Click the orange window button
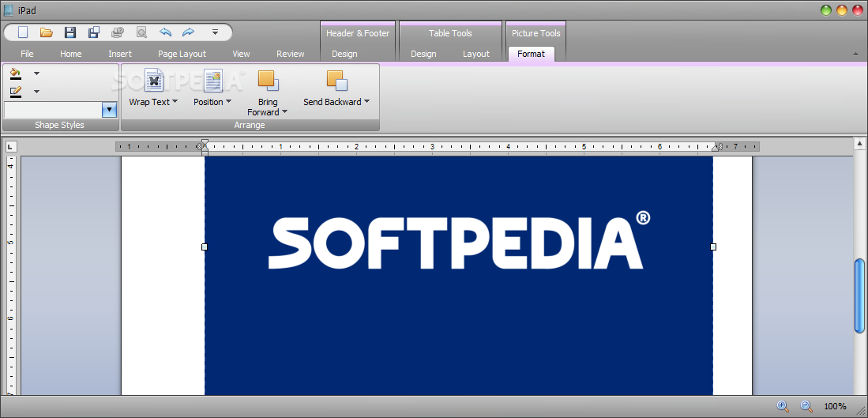Image resolution: width=868 pixels, height=418 pixels. click(842, 10)
